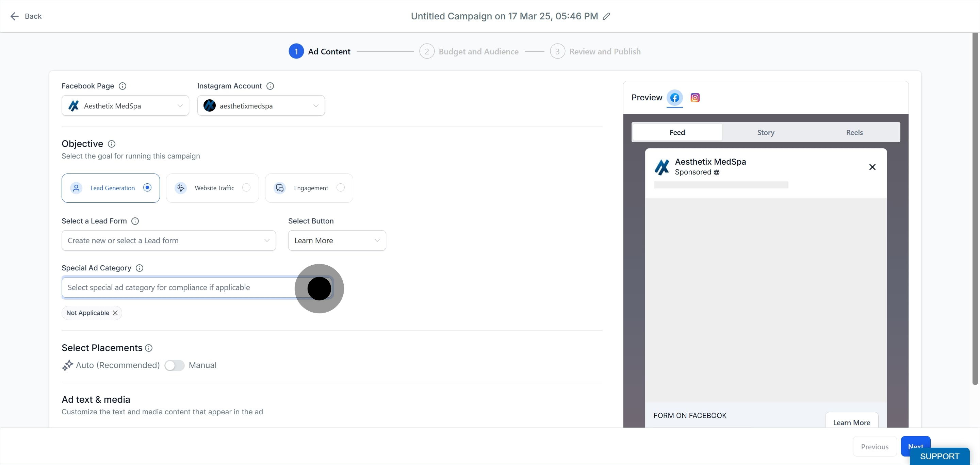Click the Previous button
The image size is (980, 465).
point(875,447)
